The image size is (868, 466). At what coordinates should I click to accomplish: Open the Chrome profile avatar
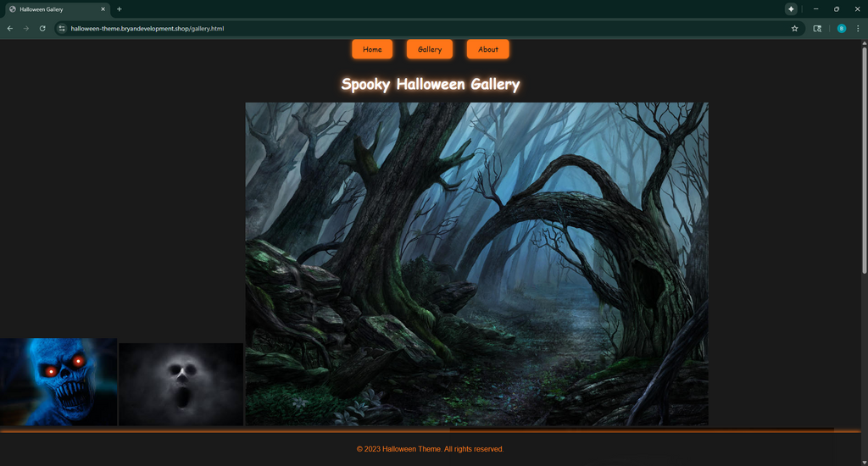click(841, 28)
